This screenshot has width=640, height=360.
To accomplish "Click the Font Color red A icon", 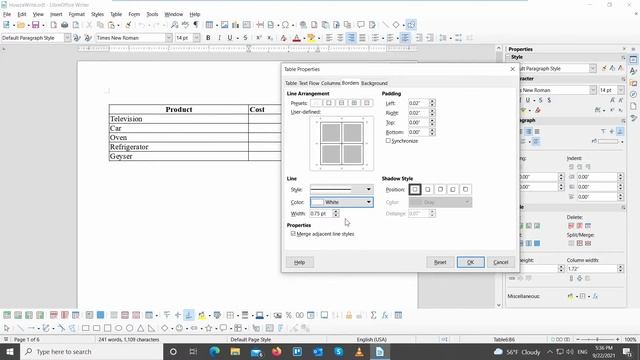I will [297, 38].
